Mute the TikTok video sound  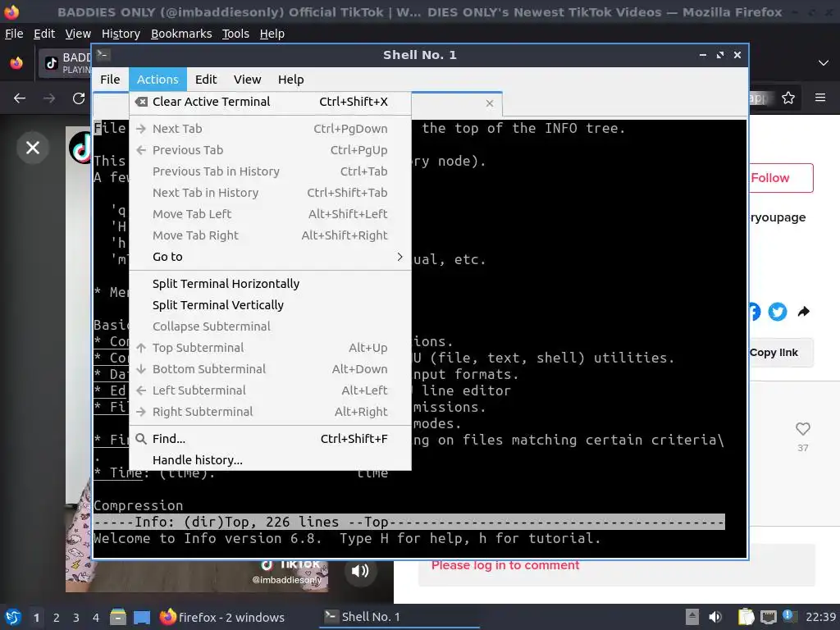(x=360, y=571)
